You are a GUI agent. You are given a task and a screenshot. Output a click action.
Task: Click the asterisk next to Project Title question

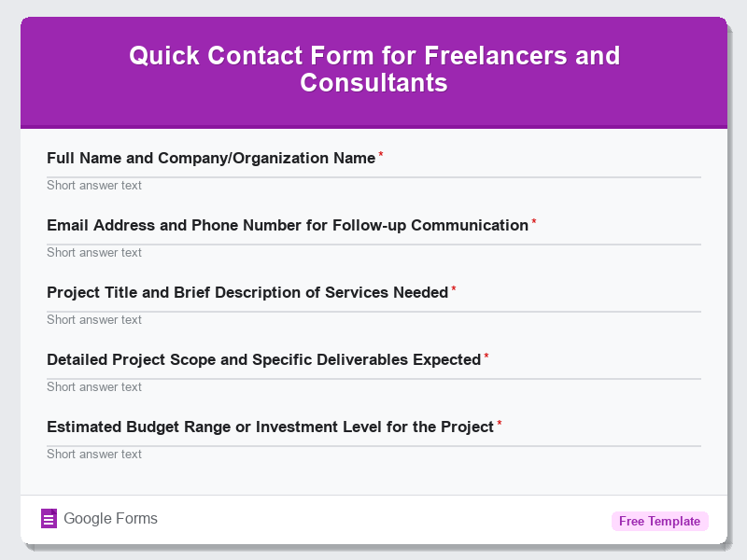454,289
